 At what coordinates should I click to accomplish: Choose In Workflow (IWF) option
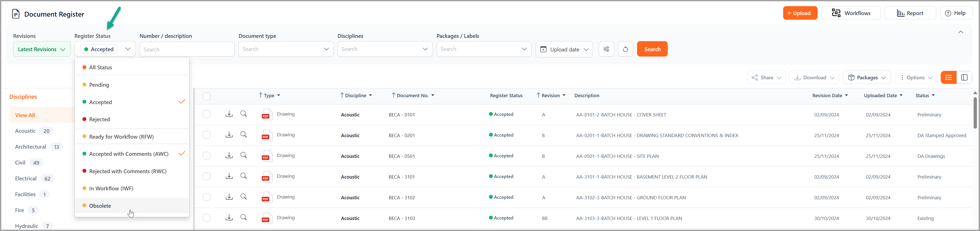(132, 188)
